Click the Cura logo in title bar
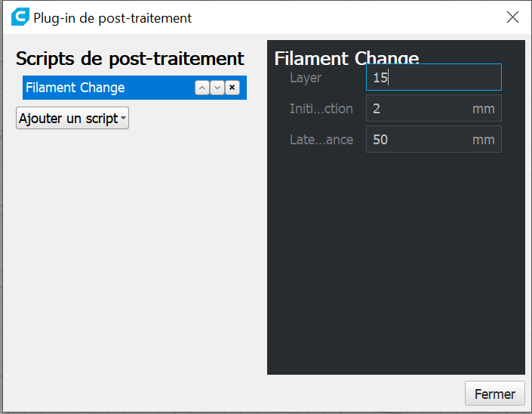The image size is (532, 414). coord(20,17)
